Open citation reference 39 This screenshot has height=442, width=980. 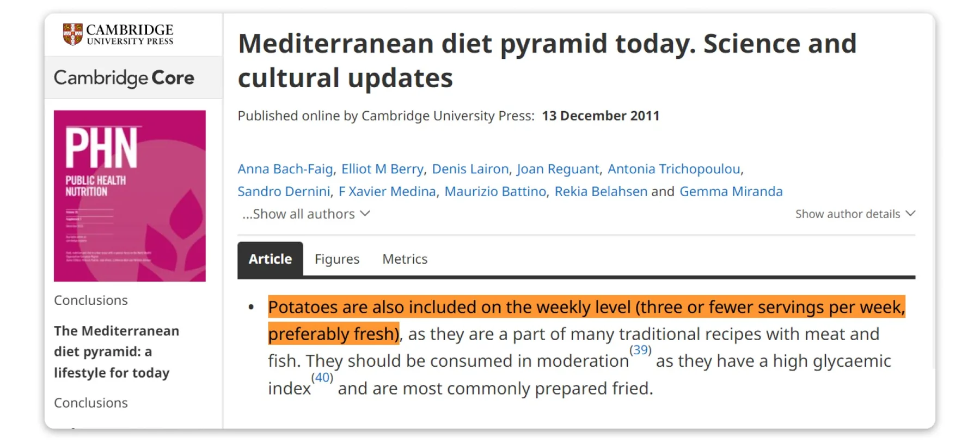[640, 350]
